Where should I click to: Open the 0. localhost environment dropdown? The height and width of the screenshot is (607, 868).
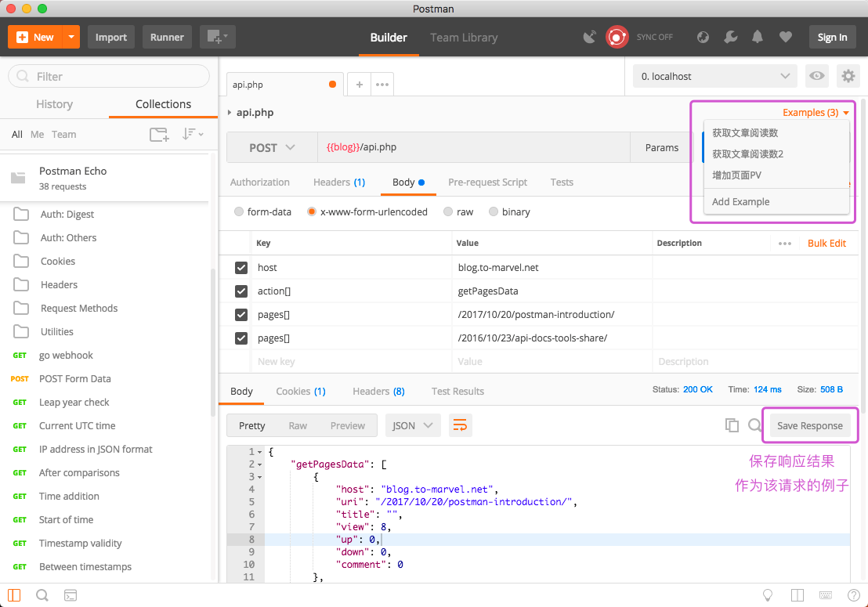coord(714,76)
